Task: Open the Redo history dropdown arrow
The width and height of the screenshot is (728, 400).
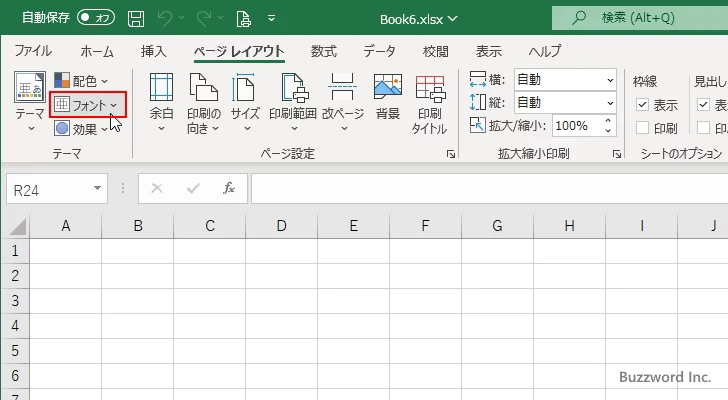Action: click(221, 18)
